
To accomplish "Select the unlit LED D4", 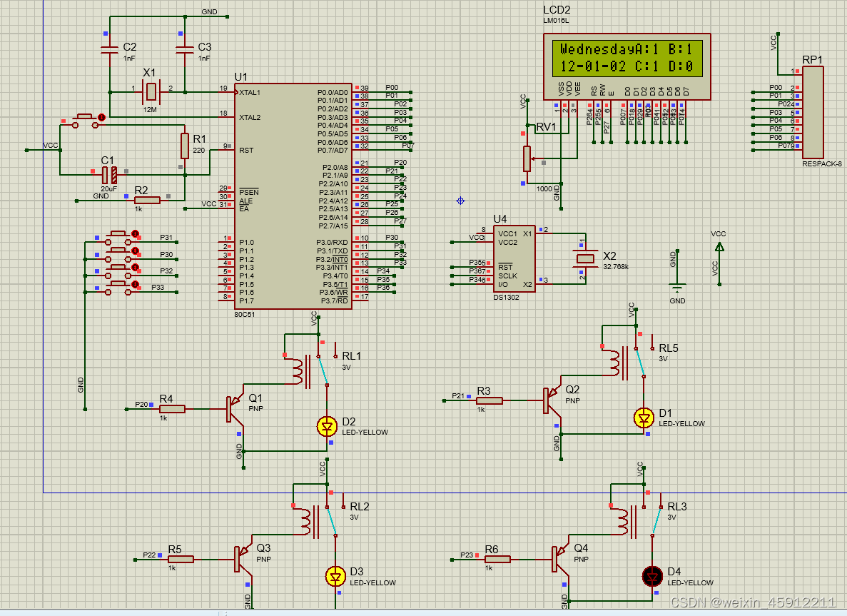I will coord(652,577).
